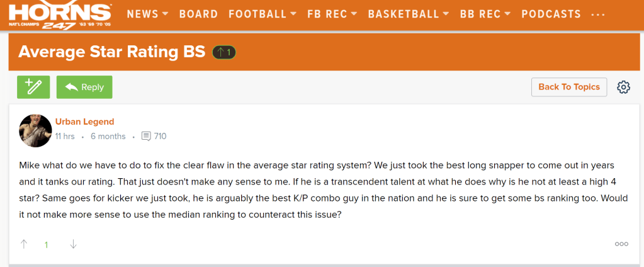The image size is (644, 267).
Task: Click the thread upvote count badge
Action: pyautogui.click(x=224, y=52)
